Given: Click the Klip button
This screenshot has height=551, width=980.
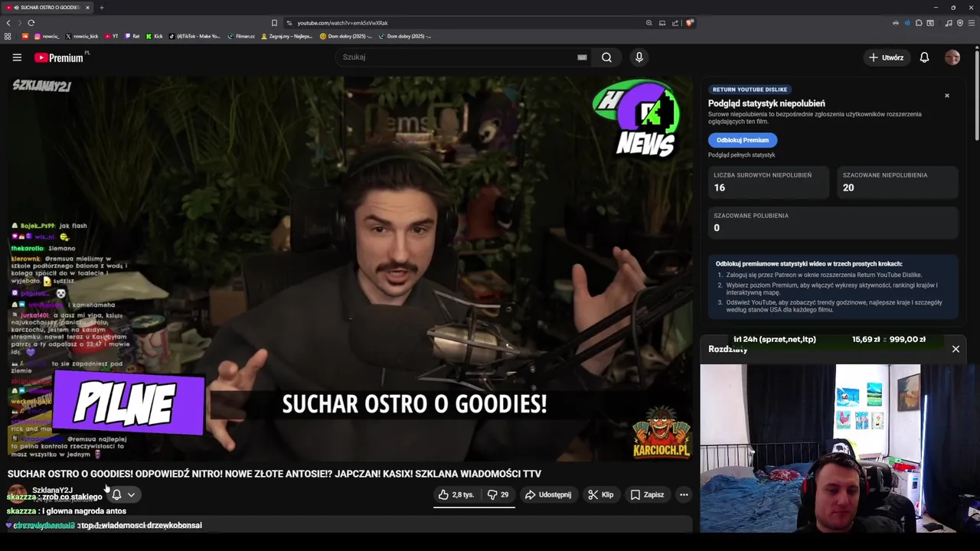Looking at the screenshot, I should click(601, 495).
